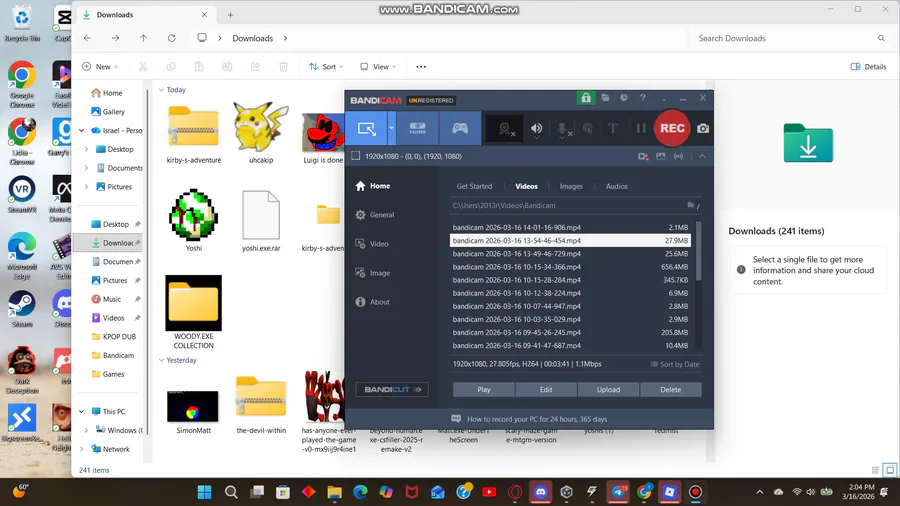Open Google Chrome desktop shortcut
This screenshot has height=506, width=900.
tap(22, 84)
